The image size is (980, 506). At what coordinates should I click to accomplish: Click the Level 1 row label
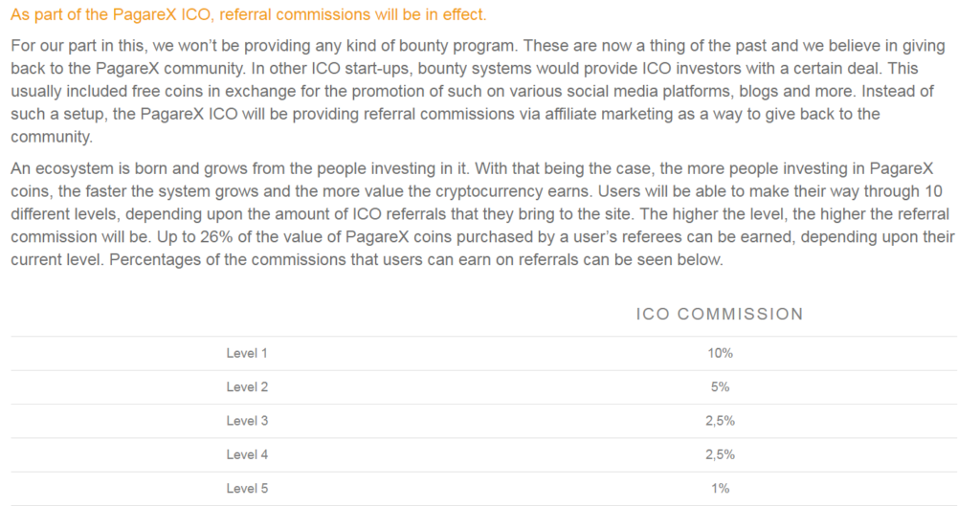pyautogui.click(x=247, y=353)
